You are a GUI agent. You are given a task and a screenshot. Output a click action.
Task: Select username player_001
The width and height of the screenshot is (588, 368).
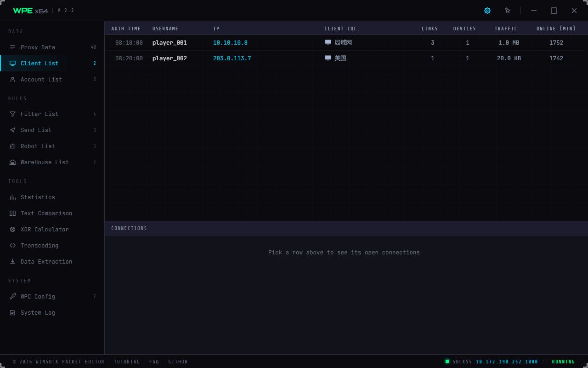(x=170, y=43)
